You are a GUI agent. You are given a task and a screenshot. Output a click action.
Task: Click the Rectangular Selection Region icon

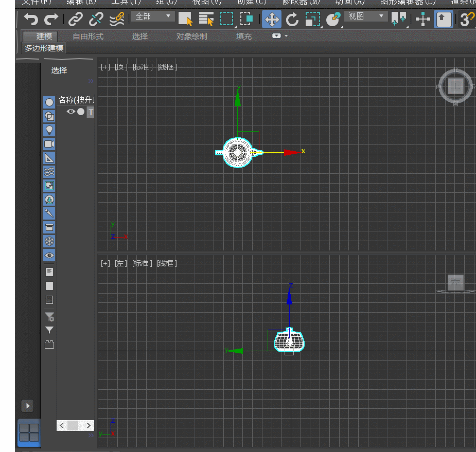point(226,19)
